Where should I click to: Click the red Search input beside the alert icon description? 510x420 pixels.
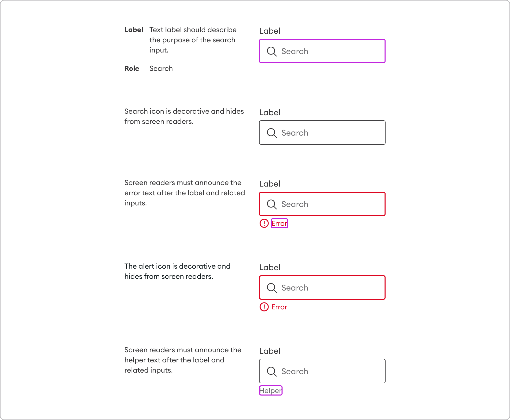click(x=322, y=287)
